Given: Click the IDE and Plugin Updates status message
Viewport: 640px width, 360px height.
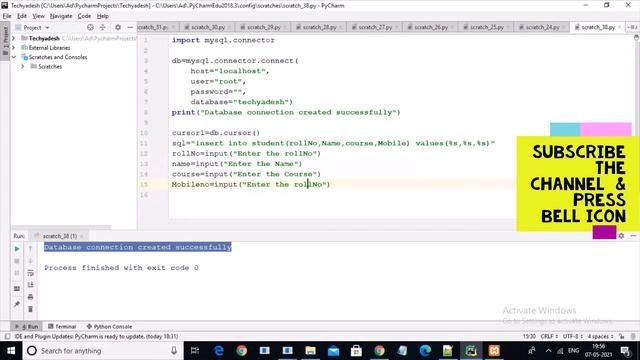Looking at the screenshot, I should click(x=96, y=336).
